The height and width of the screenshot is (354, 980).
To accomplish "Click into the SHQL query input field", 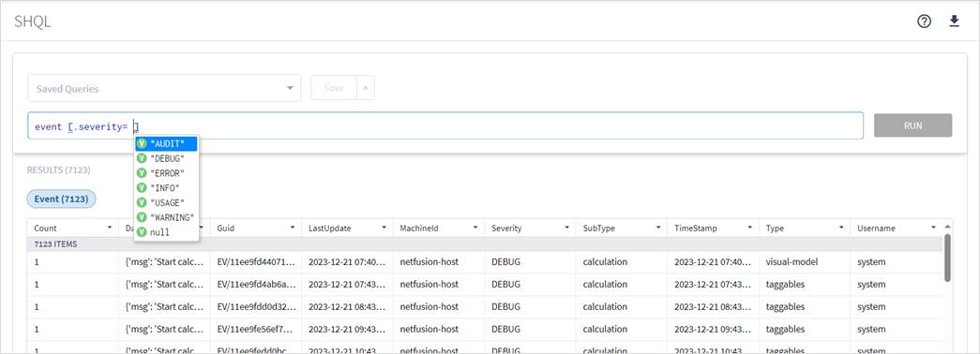I will (x=445, y=126).
